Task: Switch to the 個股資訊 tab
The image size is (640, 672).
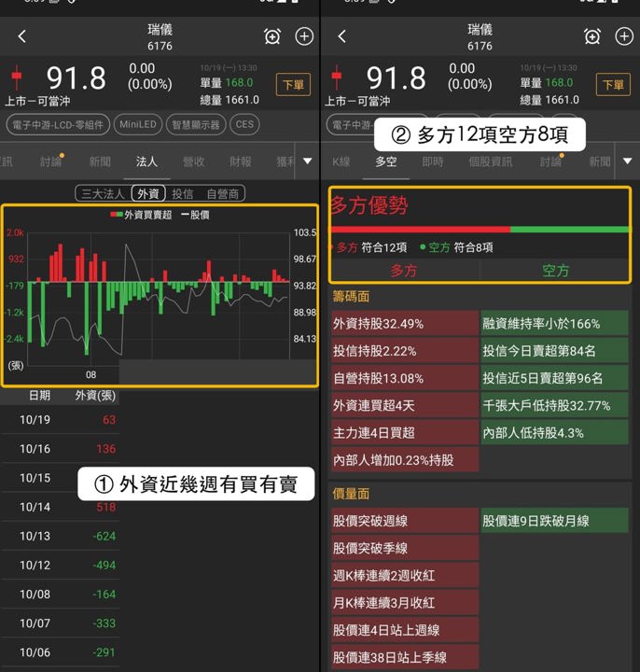Action: 491,161
